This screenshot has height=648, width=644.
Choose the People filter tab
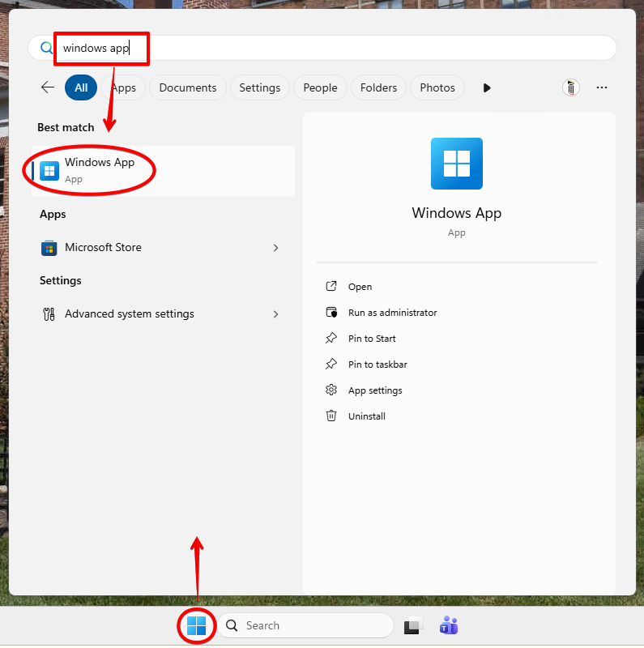coord(320,87)
